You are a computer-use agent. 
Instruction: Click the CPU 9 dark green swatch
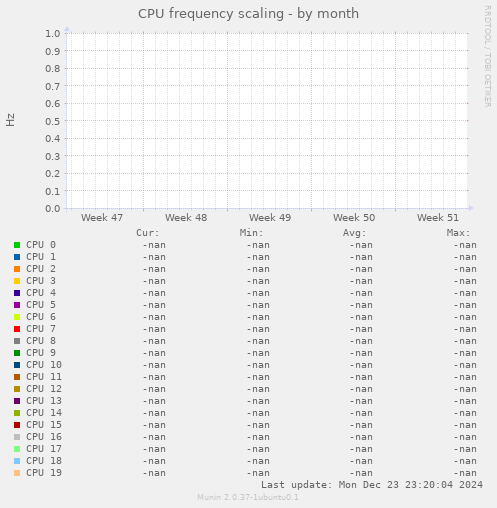[x=17, y=353]
